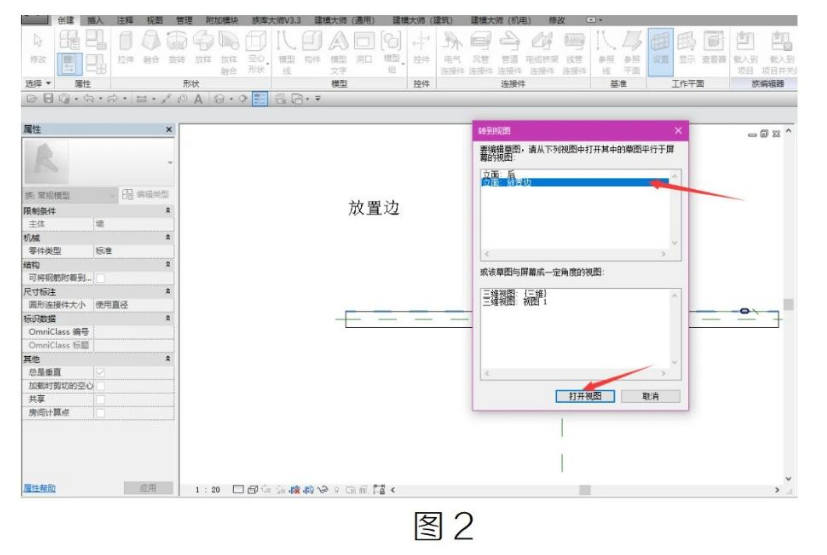This screenshot has height=555, width=827.
Task: Switch to the 创建 ribbon tab
Action: click(65, 21)
